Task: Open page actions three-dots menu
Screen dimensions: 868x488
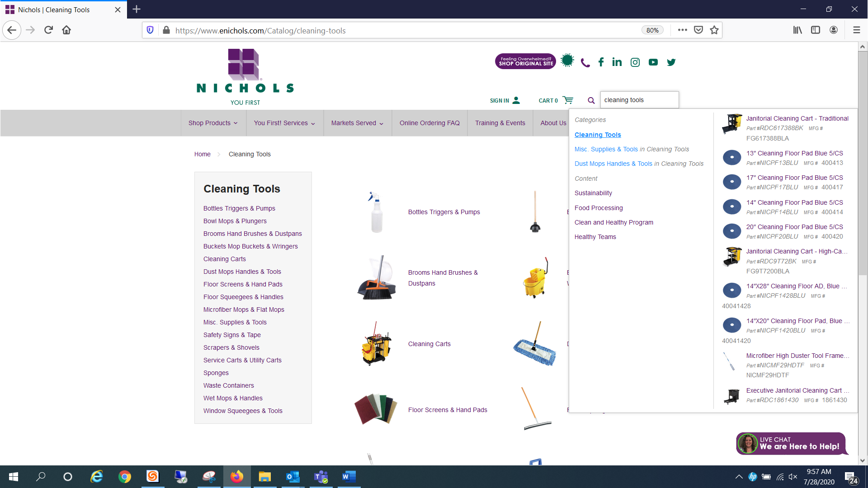Action: click(x=683, y=30)
